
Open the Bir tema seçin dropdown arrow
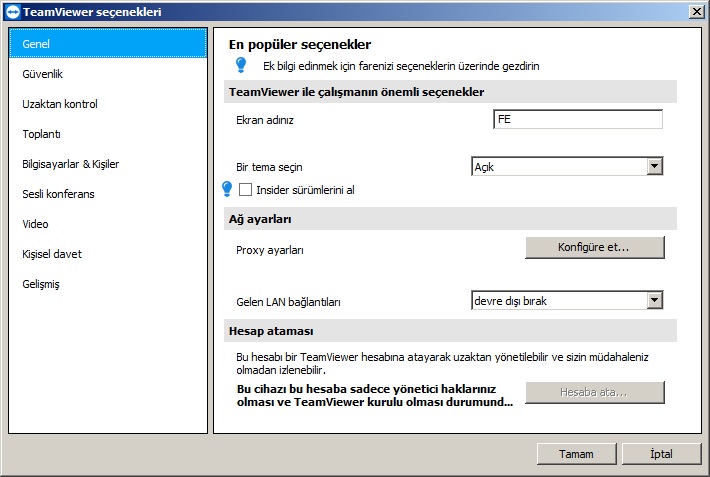(x=655, y=166)
